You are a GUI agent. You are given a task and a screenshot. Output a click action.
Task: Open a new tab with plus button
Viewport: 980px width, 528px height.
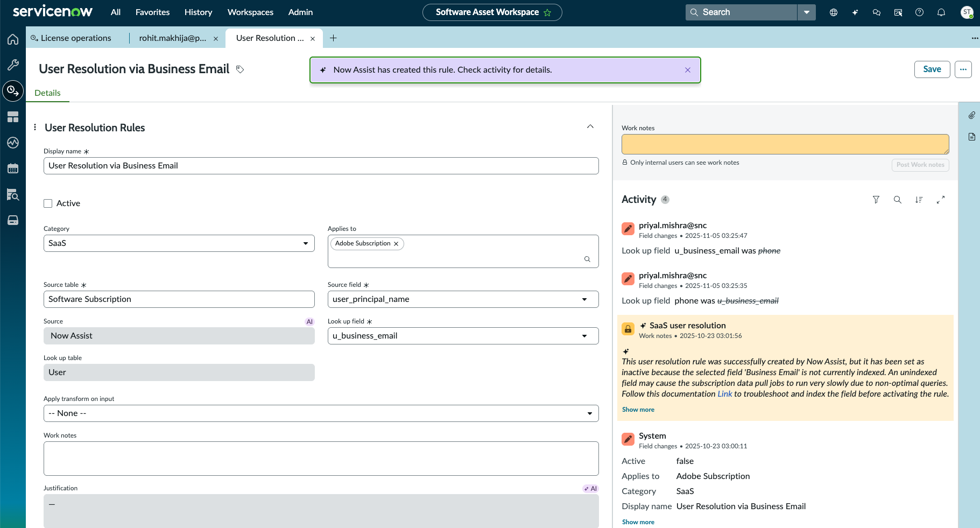333,38
